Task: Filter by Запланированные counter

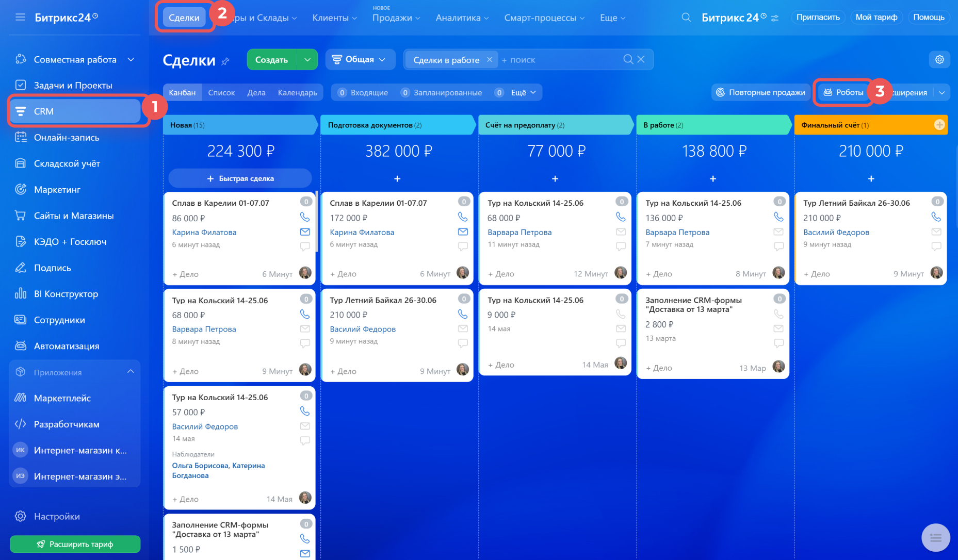Action: pyautogui.click(x=442, y=92)
